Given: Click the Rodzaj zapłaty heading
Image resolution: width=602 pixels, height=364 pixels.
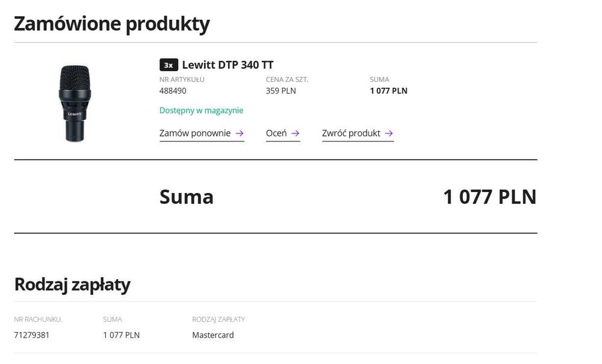Looking at the screenshot, I should click(72, 284).
